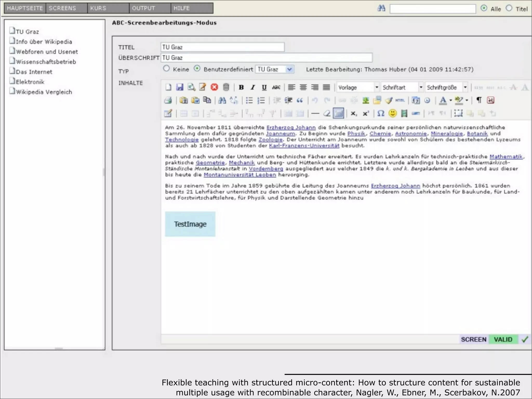Select the Benutzerdefiniert radio button
The image size is (532, 399).
[x=197, y=69]
